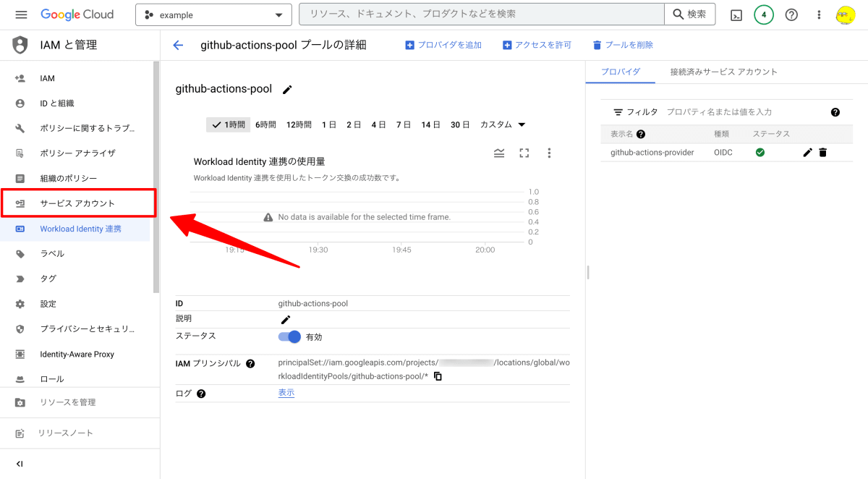Open the chart three-dot options menu
Viewport: 868px width, 479px height.
pos(549,153)
